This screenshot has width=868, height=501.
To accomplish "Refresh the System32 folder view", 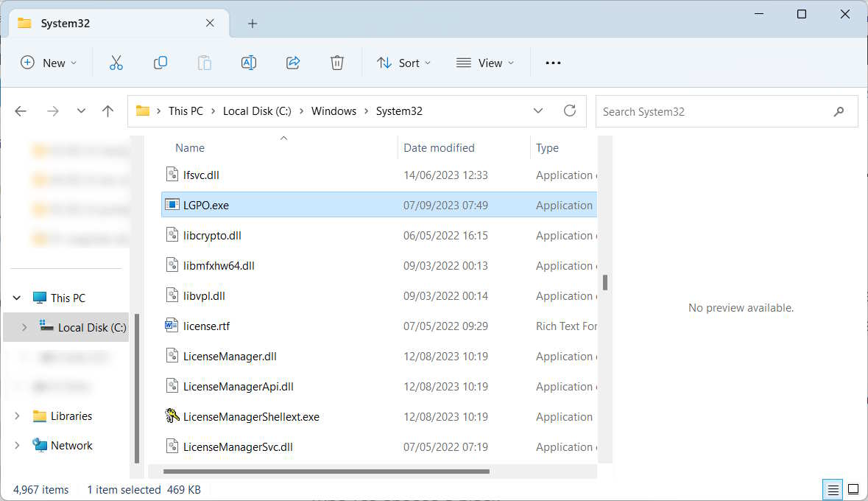I will [x=569, y=111].
